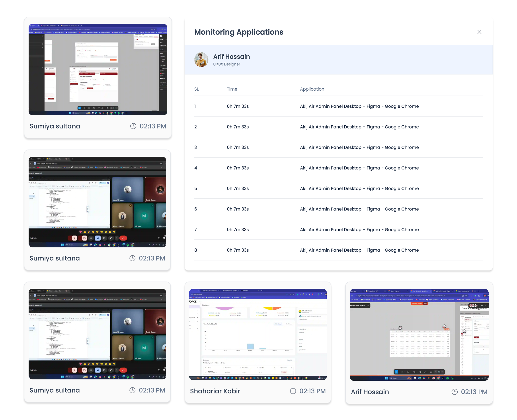Select row 5 in the applications table
The height and width of the screenshot is (420, 517).
pyautogui.click(x=338, y=189)
